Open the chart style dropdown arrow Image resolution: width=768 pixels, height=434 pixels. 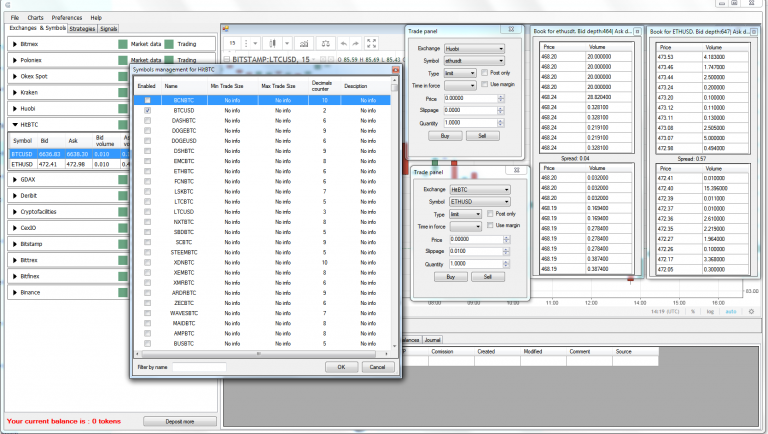tap(287, 44)
